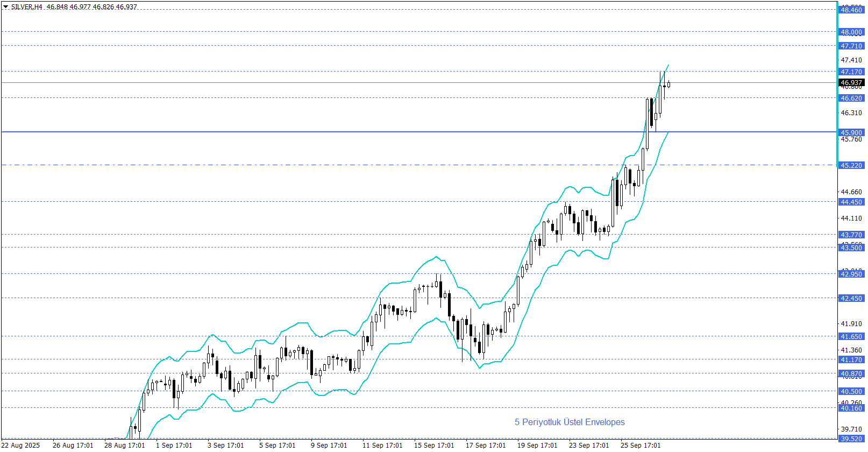This screenshot has width=868, height=452.
Task: Click the 43.770 price level tag
Action: [851, 235]
